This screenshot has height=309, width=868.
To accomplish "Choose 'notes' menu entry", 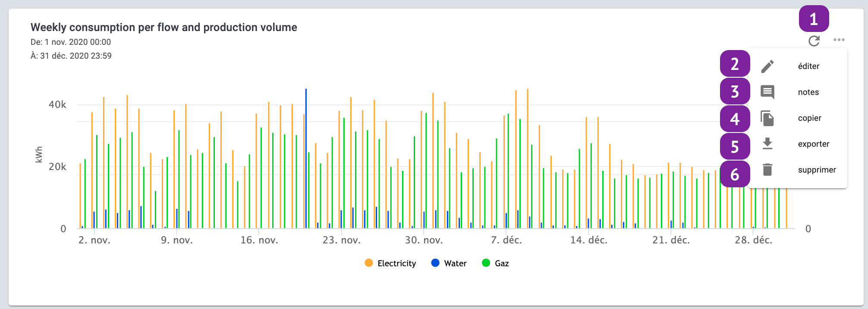I will [x=808, y=92].
